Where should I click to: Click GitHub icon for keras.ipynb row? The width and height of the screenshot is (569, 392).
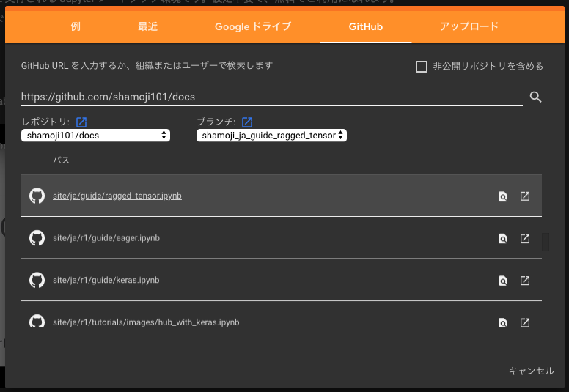[37, 281]
